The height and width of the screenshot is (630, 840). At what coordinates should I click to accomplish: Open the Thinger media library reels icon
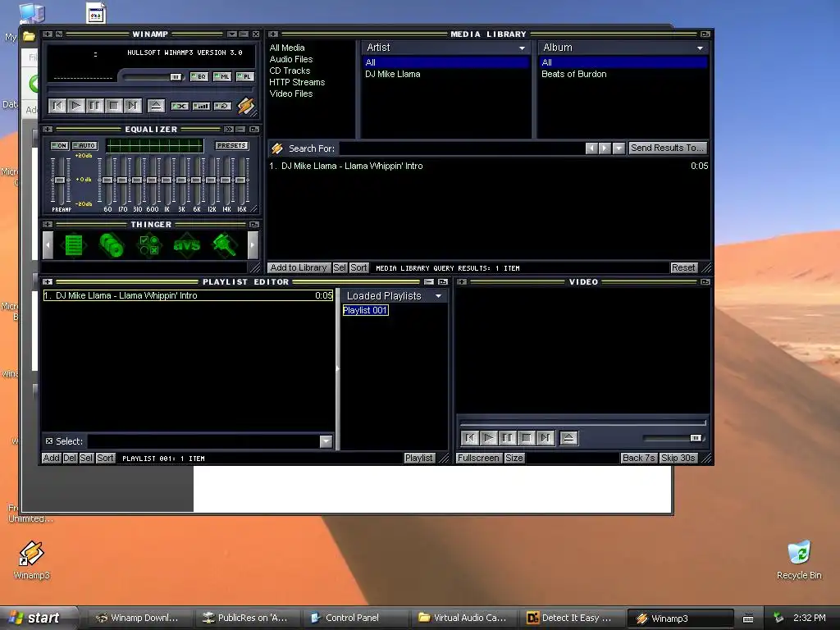pos(112,245)
